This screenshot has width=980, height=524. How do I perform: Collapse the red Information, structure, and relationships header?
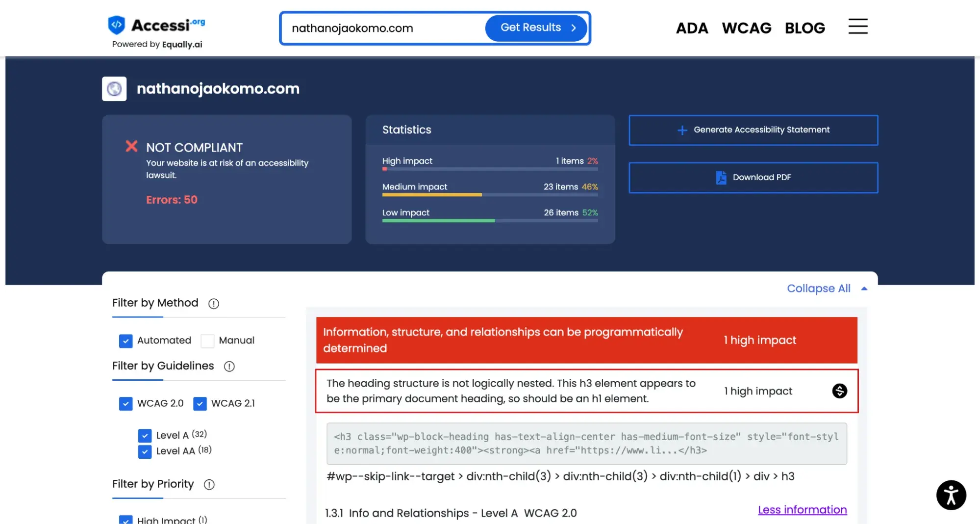coord(586,340)
